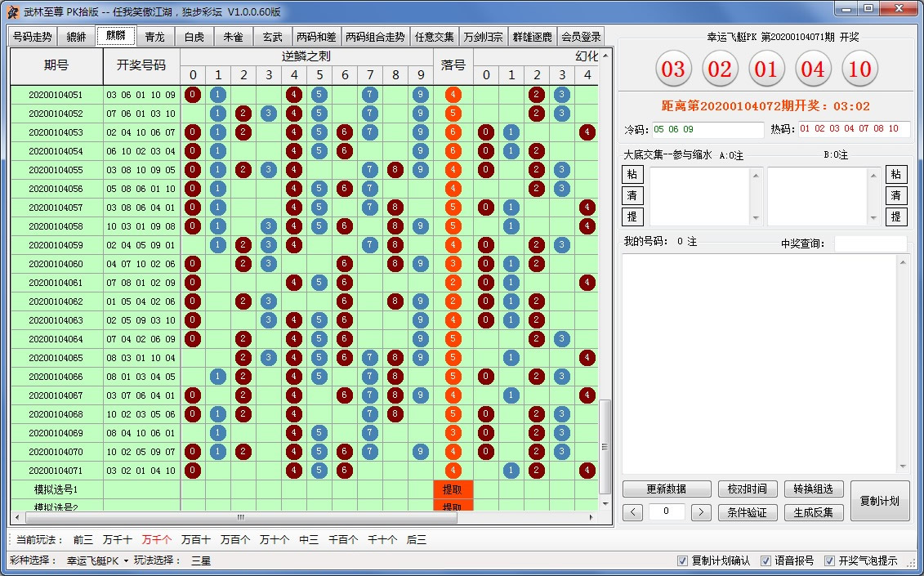Expand list A scroll-down arrow

pyautogui.click(x=757, y=218)
